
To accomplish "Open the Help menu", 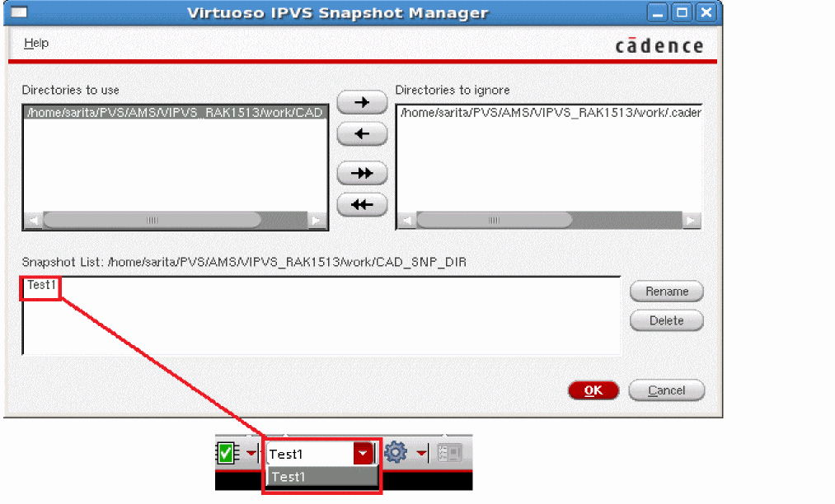I will point(36,43).
